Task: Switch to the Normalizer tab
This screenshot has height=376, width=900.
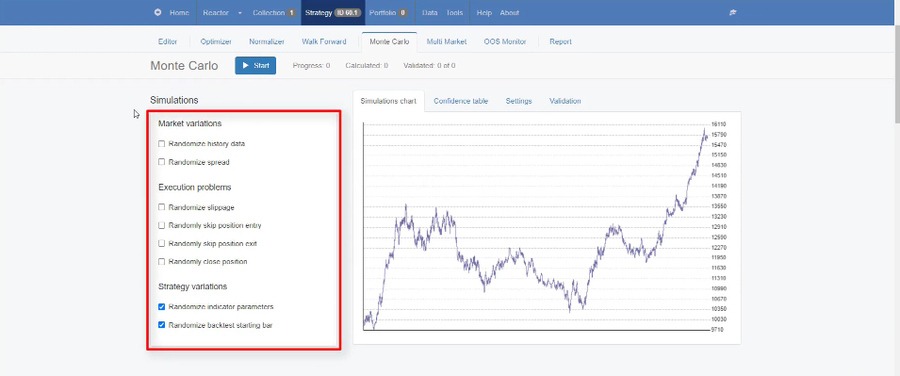Action: coord(266,41)
